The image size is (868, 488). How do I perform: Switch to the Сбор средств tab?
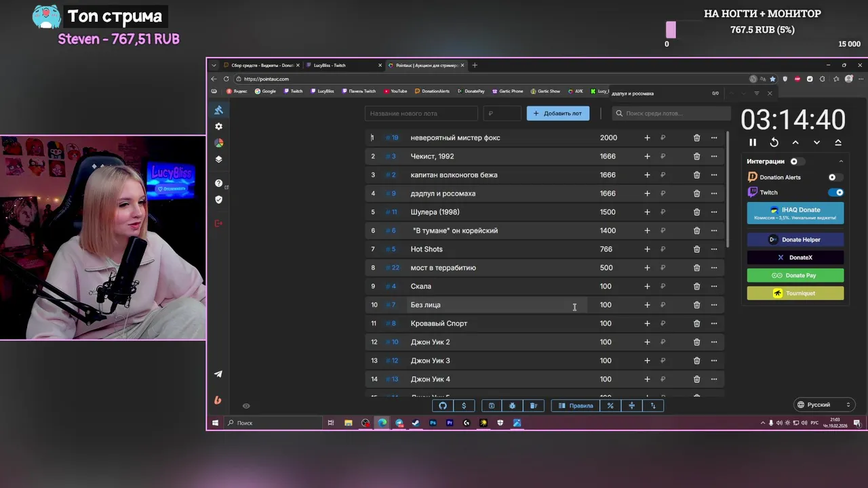click(x=262, y=66)
